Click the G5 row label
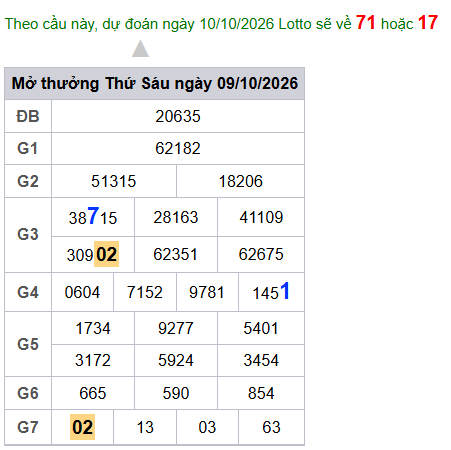Viewport: 451px width, 450px height. [x=28, y=344]
